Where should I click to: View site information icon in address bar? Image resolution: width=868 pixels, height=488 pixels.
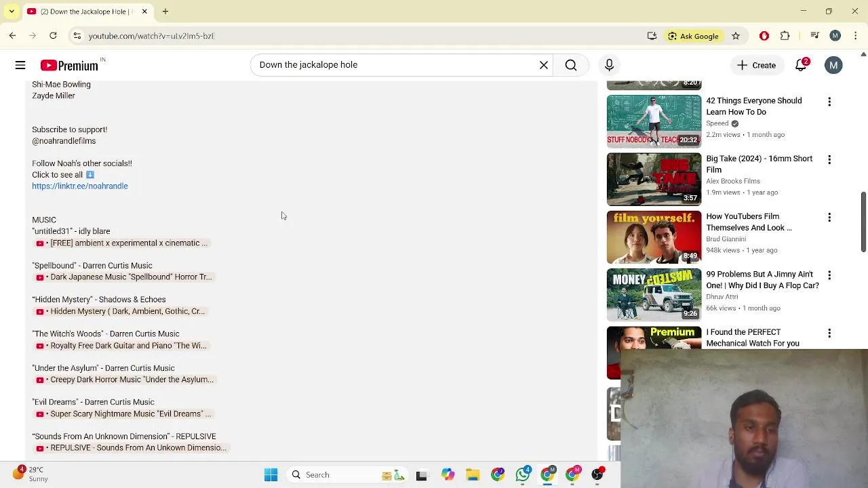(x=77, y=36)
